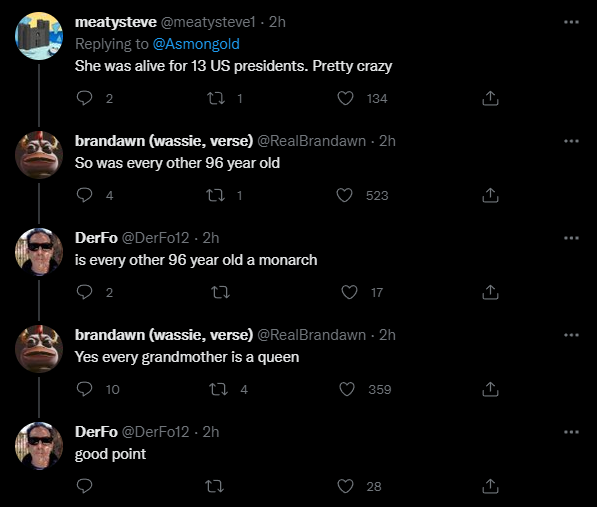Share meatysteve's tweet via share icon
597x507 pixels.
coord(490,98)
